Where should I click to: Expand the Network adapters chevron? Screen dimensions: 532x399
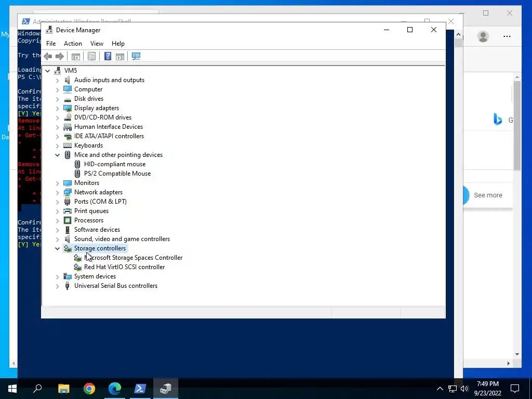(x=57, y=193)
